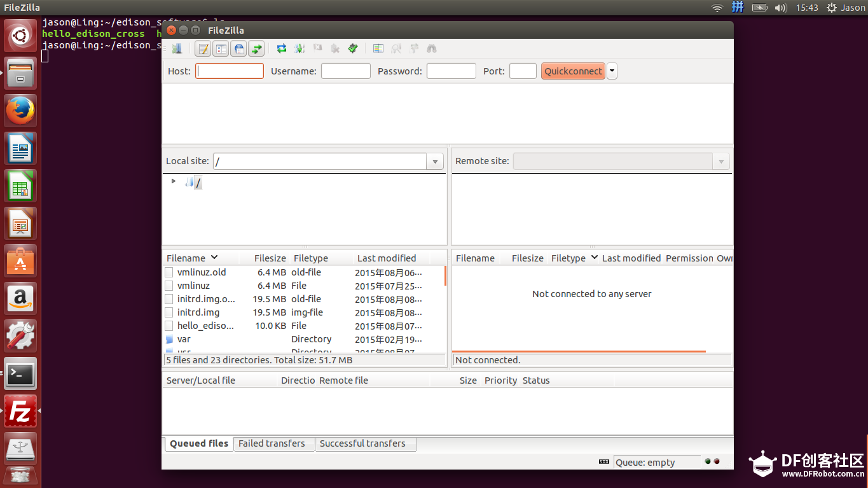Image resolution: width=868 pixels, height=488 pixels.
Task: Open the Wi-Fi network indicator menu
Action: pos(717,8)
